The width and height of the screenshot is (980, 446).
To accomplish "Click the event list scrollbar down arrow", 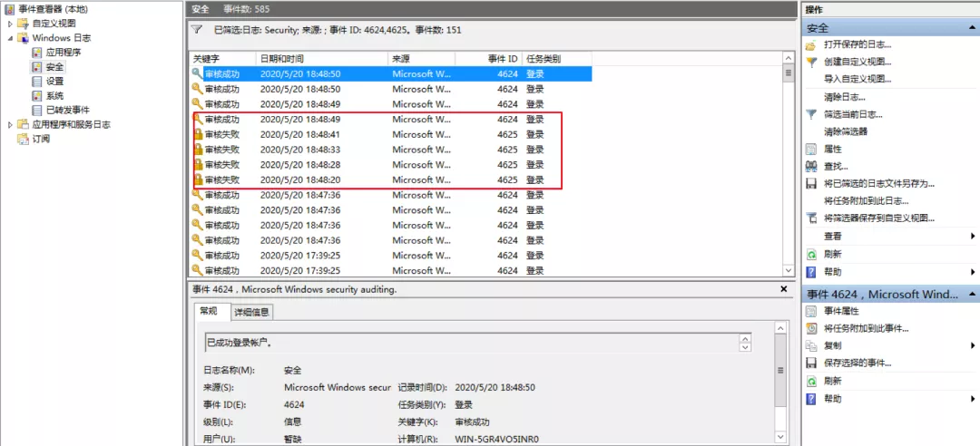I will 789,270.
